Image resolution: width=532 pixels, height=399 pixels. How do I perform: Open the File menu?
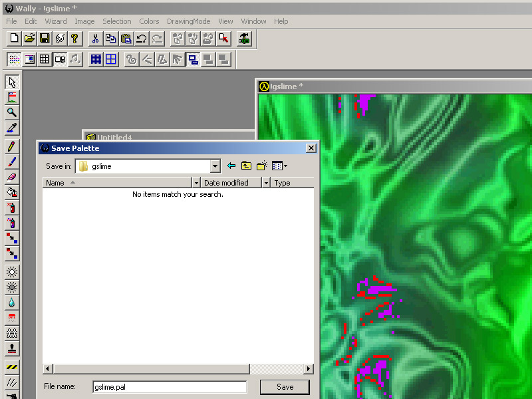(x=11, y=21)
